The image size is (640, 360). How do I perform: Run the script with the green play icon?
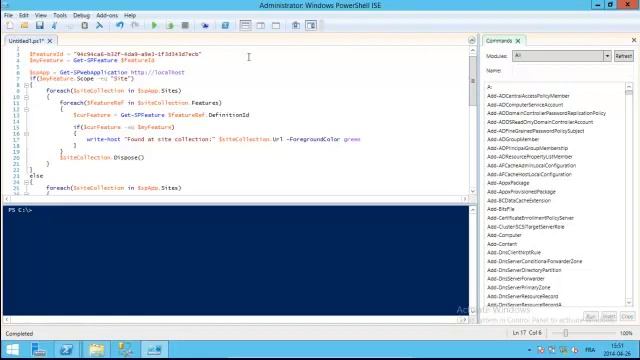coord(154,25)
